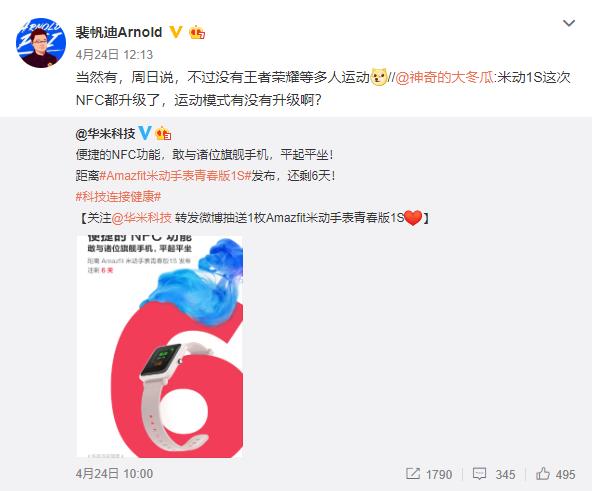592x491 pixels.
Task: Open the original post time 4月24日 10:00
Action: pos(114,474)
